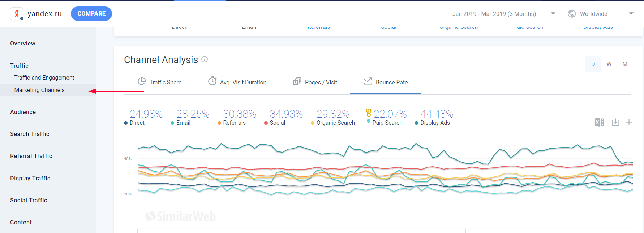Select the Bounce Rate tab
644x233 pixels.
(385, 82)
